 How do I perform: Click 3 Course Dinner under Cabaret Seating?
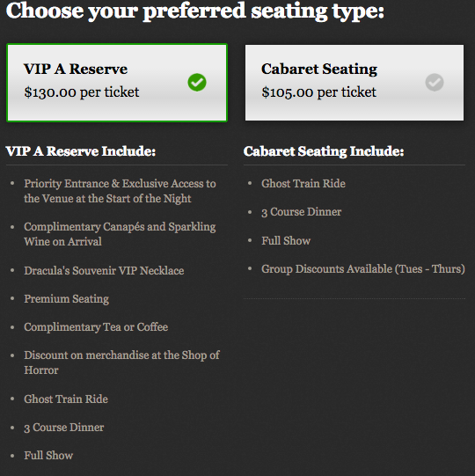point(302,212)
